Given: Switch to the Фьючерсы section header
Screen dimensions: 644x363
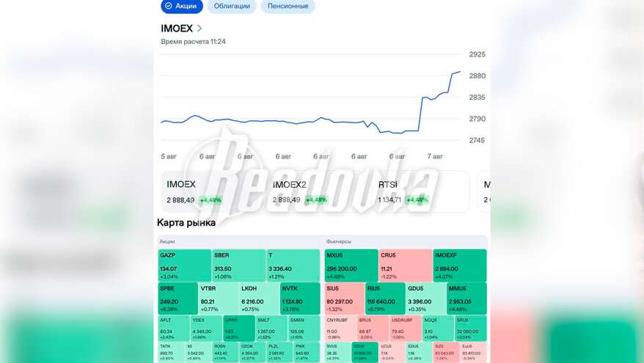Looking at the screenshot, I should [x=338, y=242].
